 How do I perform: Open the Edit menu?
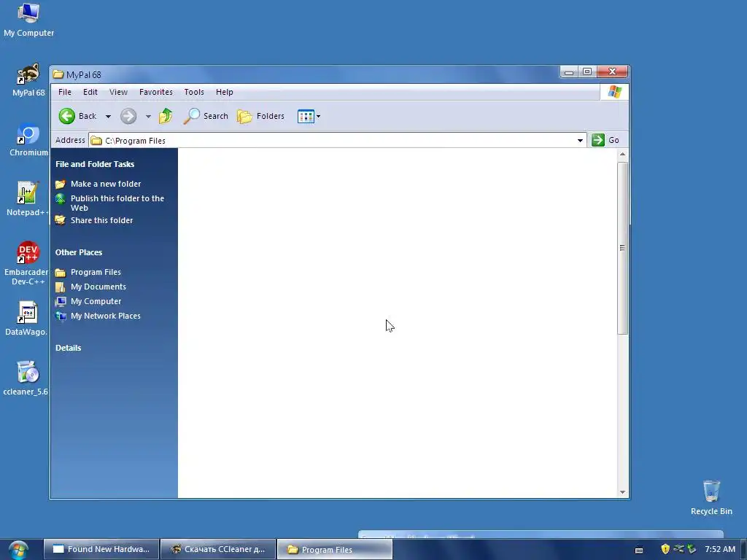90,92
